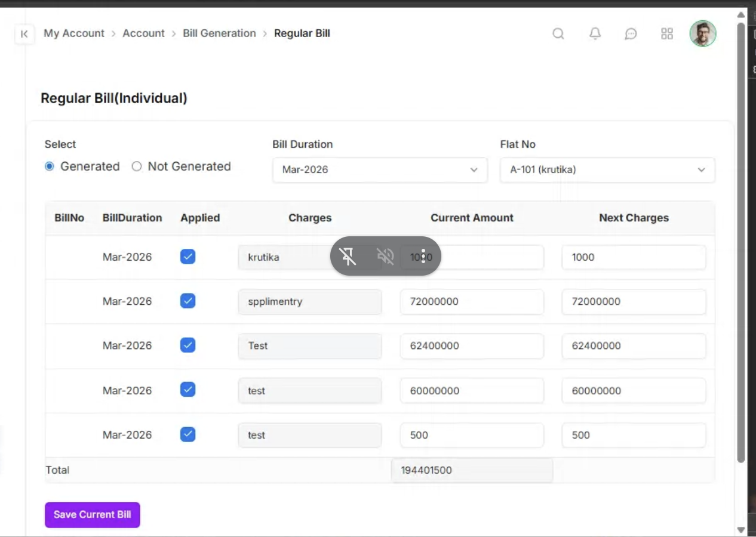Image resolution: width=756 pixels, height=537 pixels.
Task: Click the spplimentry Charges field
Action: [x=310, y=301]
